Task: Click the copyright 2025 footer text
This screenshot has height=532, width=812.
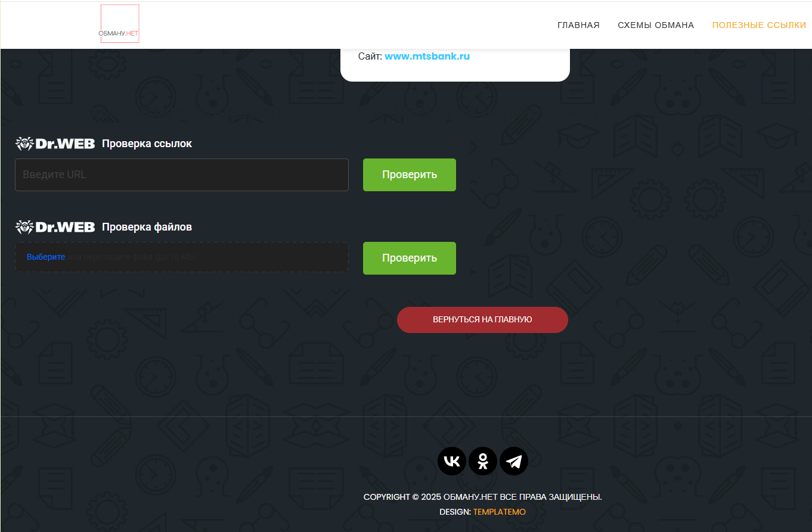Action: coord(482,497)
